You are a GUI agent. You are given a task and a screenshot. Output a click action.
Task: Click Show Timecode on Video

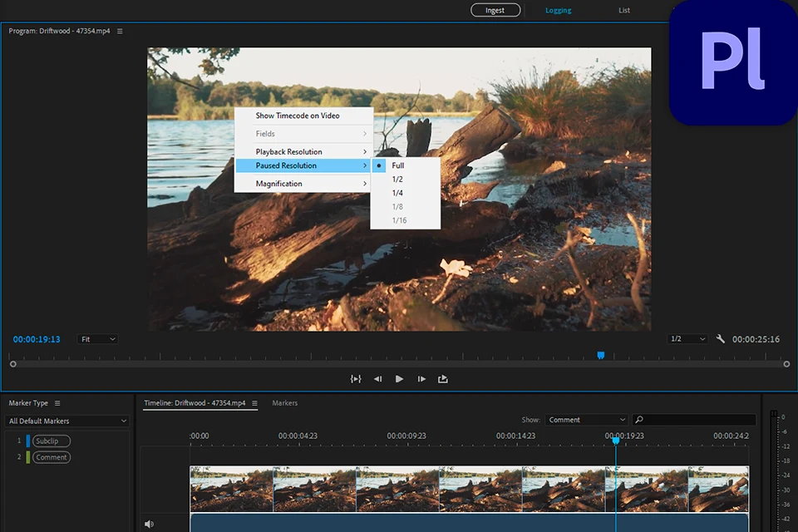pos(304,116)
